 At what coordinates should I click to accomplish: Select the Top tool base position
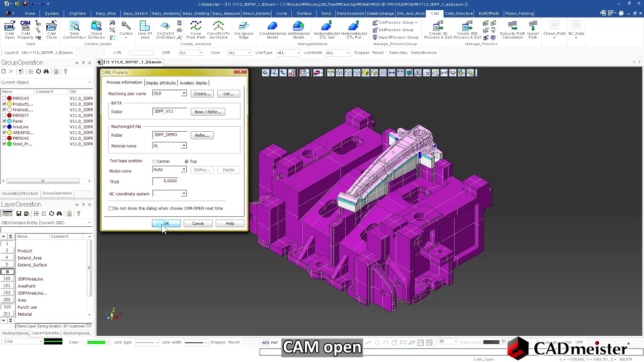pyautogui.click(x=187, y=161)
